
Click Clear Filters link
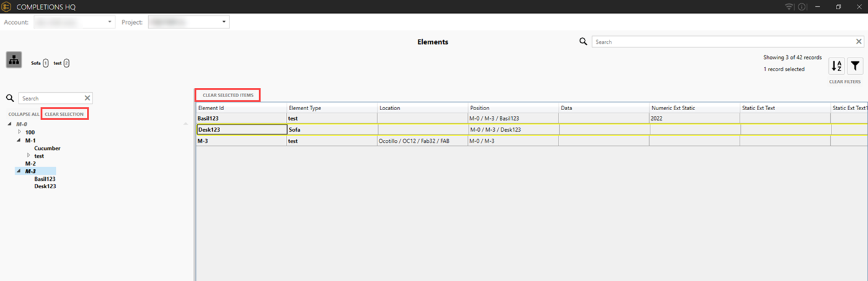846,82
